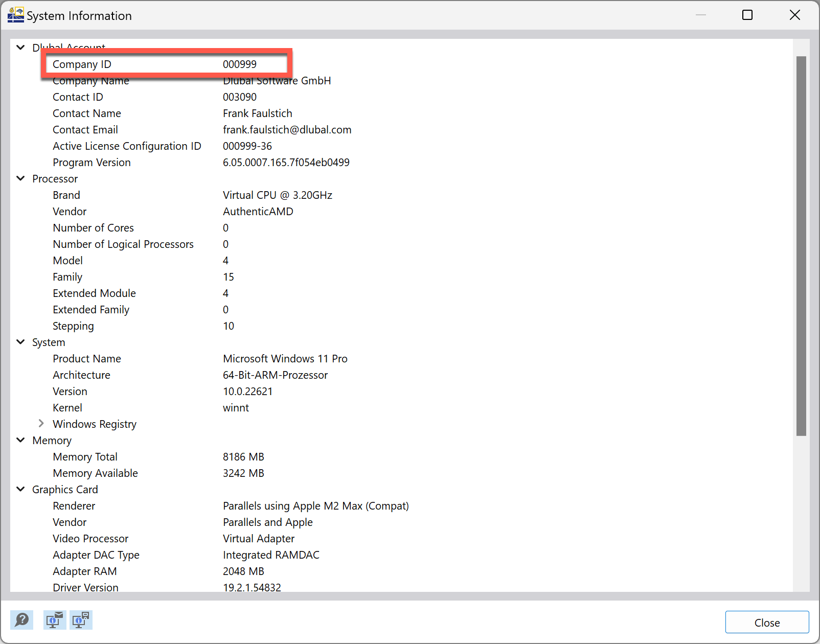The height and width of the screenshot is (644, 820).
Task: Click the Parallels using Apple M2 Max value
Action: click(315, 506)
